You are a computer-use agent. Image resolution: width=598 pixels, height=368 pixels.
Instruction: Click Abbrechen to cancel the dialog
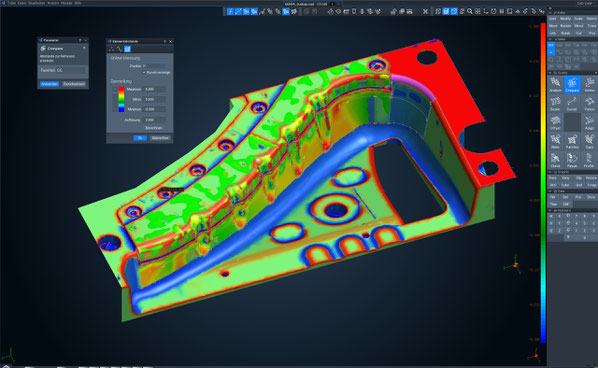(160, 138)
